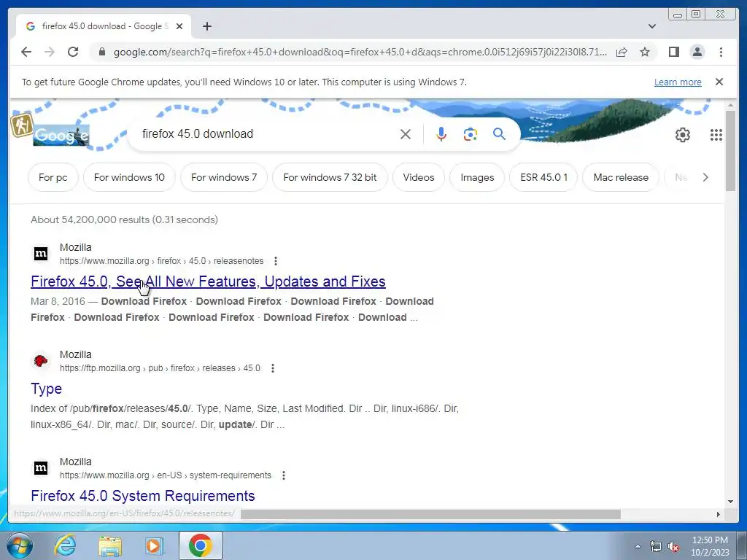This screenshot has height=560, width=747.
Task: Bookmark this page with the star icon
Action: click(645, 52)
